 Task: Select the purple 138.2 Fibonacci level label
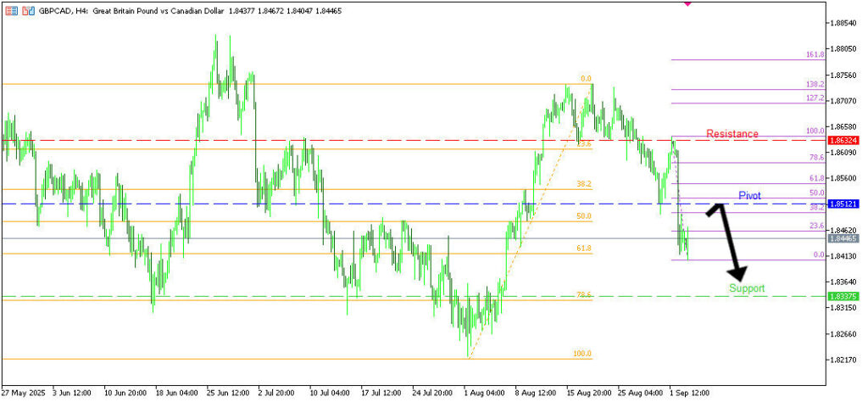[x=815, y=86]
